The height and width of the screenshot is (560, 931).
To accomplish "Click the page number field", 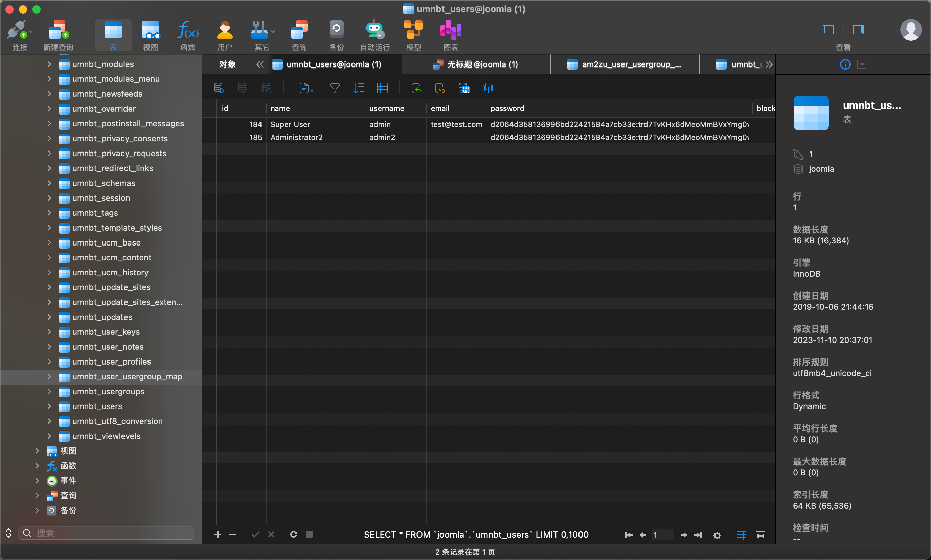I will tap(662, 535).
